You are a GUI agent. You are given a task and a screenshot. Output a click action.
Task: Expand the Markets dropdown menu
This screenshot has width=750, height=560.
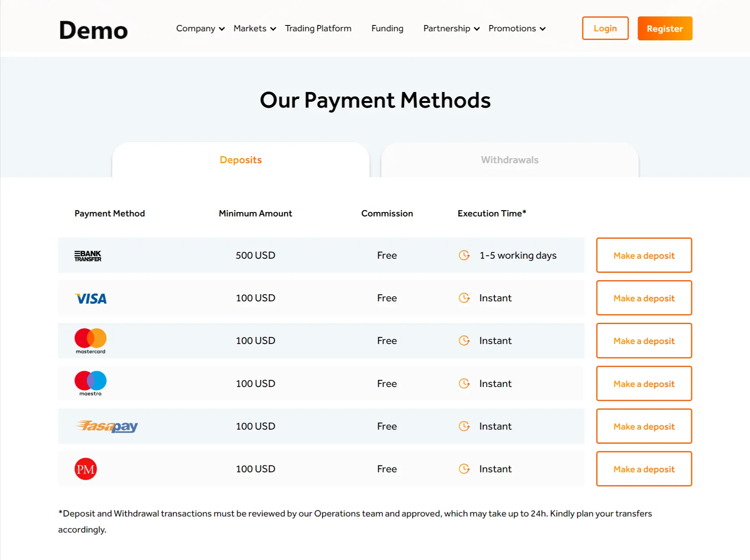pyautogui.click(x=255, y=29)
